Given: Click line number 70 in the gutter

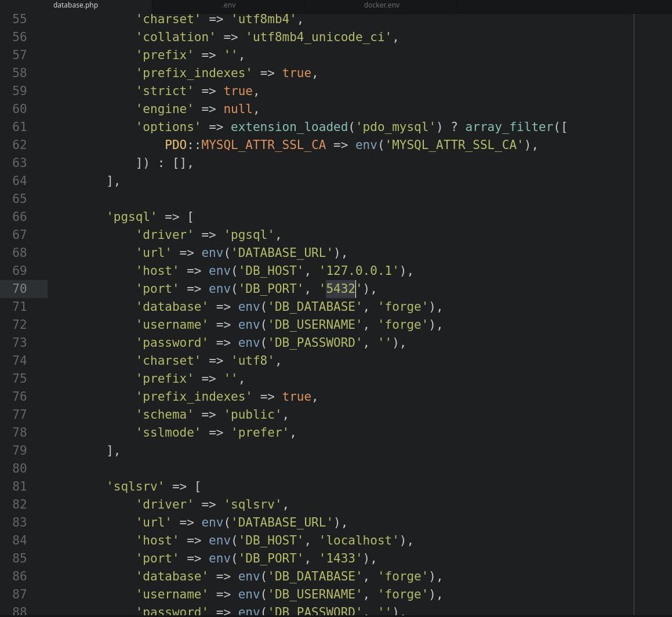Looking at the screenshot, I should coord(20,289).
